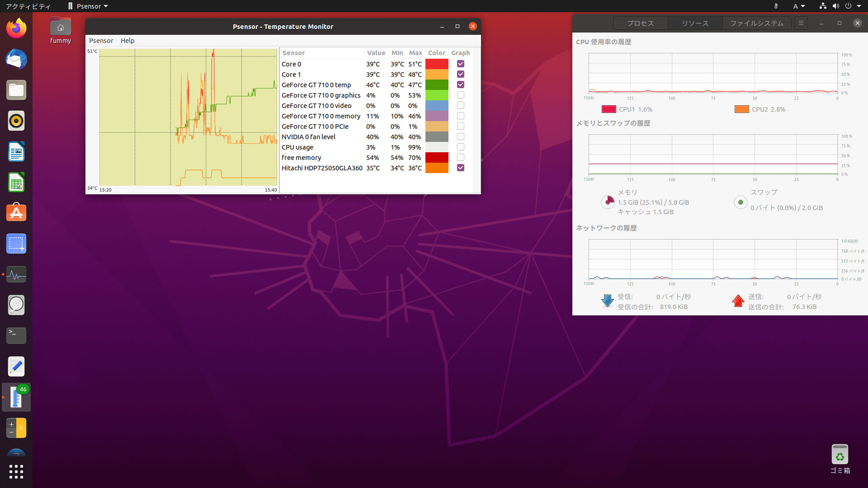Open input source A dropdown

[799, 6]
